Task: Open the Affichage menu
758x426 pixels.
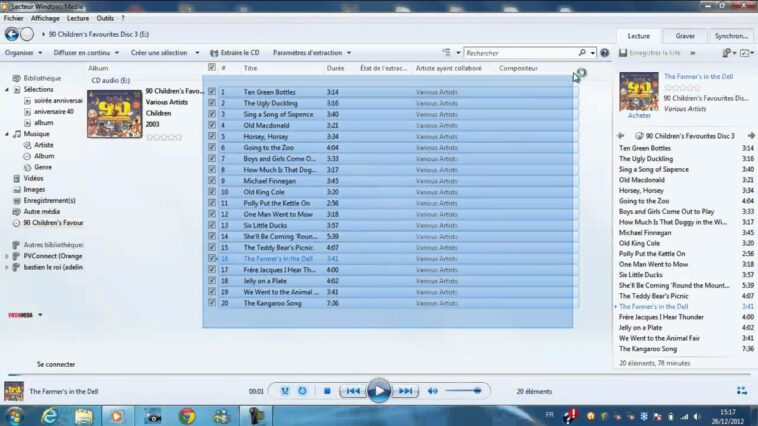Action: [x=45, y=18]
